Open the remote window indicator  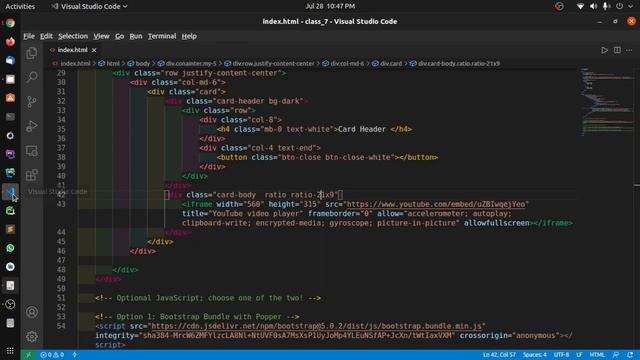(28, 355)
